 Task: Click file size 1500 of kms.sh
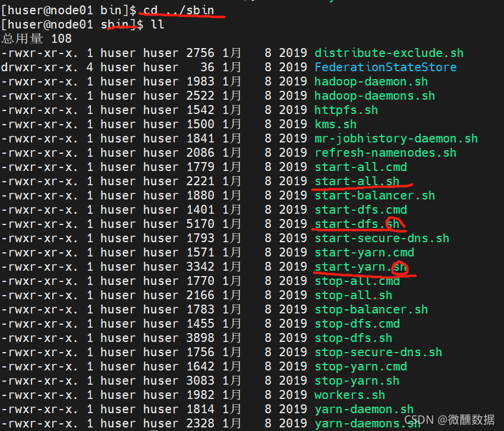200,124
